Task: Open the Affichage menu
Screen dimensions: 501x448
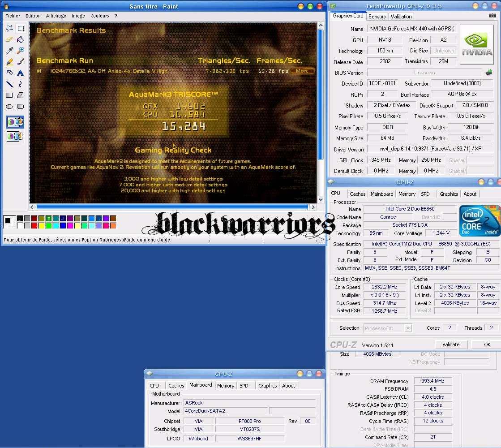Action: click(x=56, y=16)
